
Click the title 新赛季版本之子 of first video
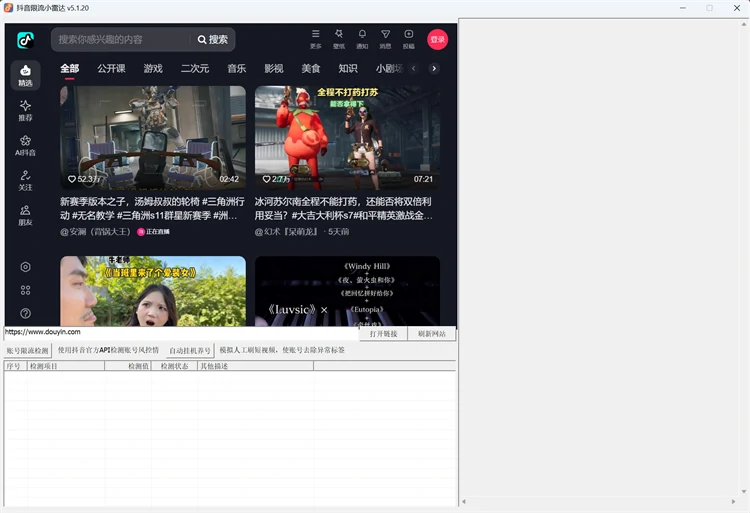coord(152,208)
